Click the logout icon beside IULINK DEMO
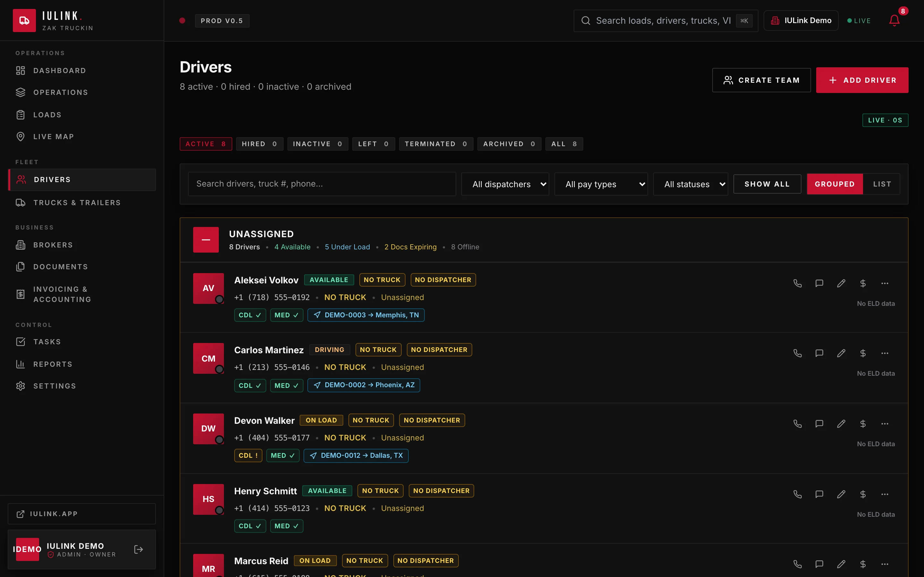This screenshot has width=924, height=577. click(139, 549)
